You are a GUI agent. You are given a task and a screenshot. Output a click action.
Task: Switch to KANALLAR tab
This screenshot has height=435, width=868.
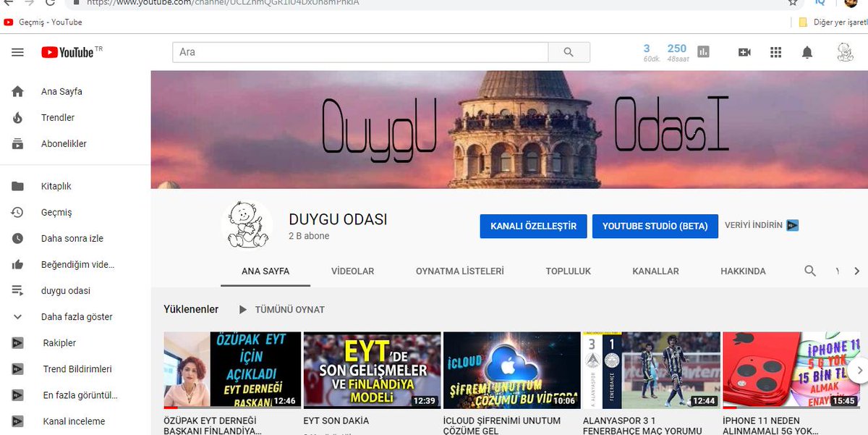pos(655,271)
